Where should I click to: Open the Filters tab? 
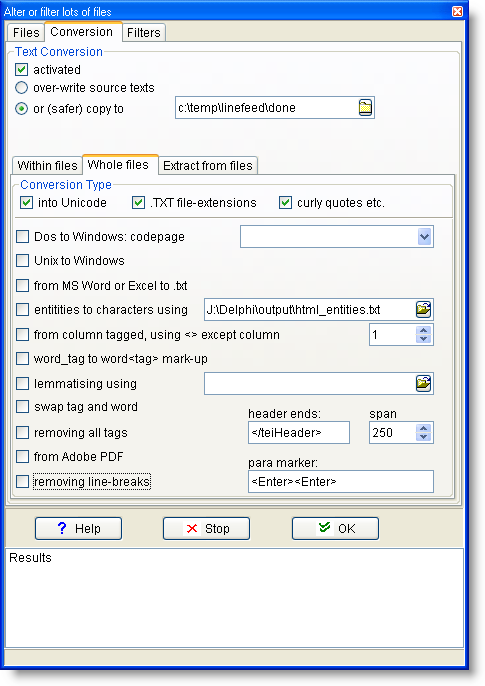[144, 33]
